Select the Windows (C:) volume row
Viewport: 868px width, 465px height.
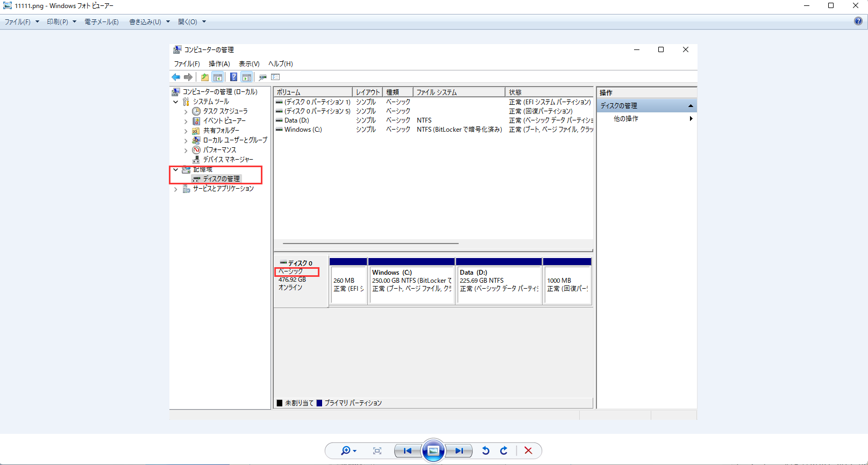click(433, 130)
